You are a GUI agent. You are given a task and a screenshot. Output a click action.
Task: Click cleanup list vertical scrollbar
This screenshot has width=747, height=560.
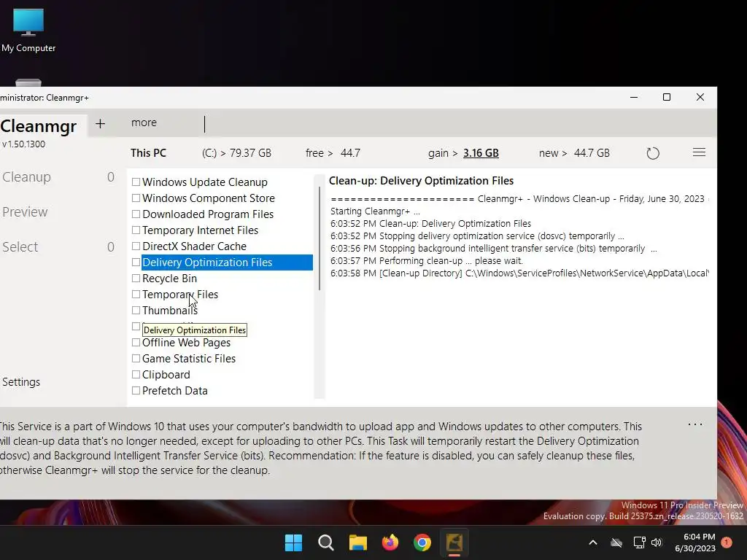320,238
